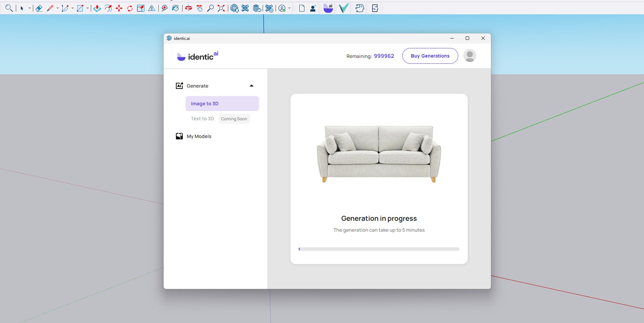
Task: Select the Paint Bucket tool
Action: coord(176,8)
